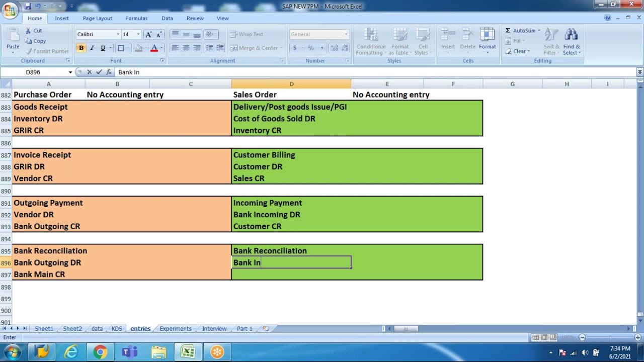Cancel entry with the formula bar X
The width and height of the screenshot is (644, 362).
click(x=89, y=72)
